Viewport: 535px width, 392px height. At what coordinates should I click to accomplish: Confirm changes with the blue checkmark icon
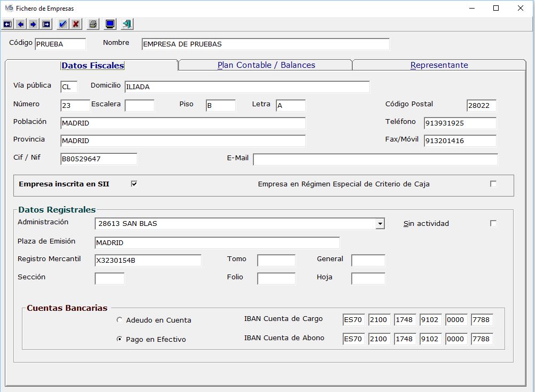63,24
